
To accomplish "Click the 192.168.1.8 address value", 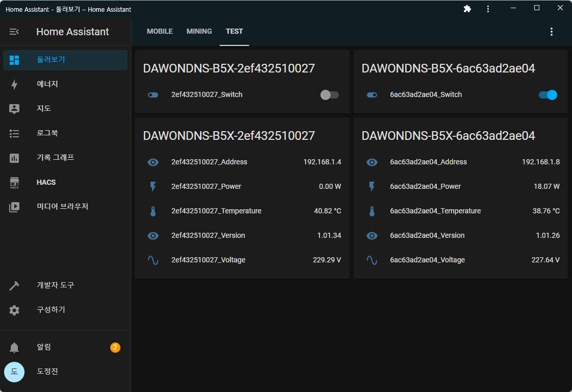I will [541, 162].
